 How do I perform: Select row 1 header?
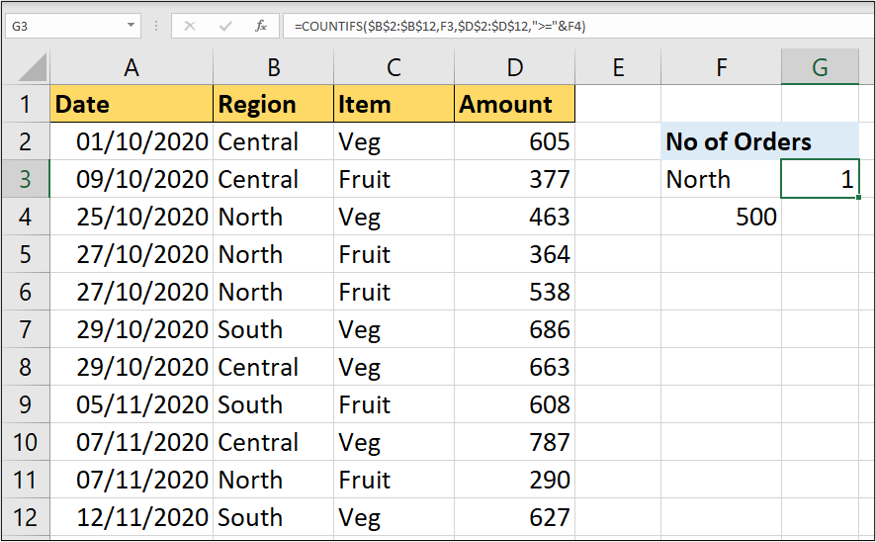tap(25, 104)
